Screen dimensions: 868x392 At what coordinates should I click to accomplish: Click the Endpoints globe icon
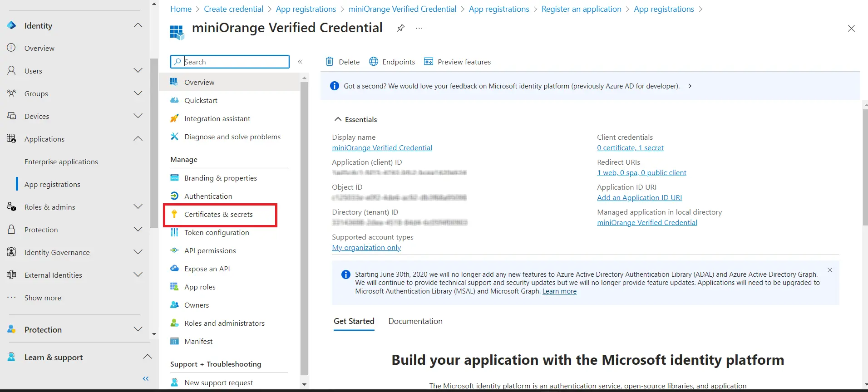click(x=374, y=61)
